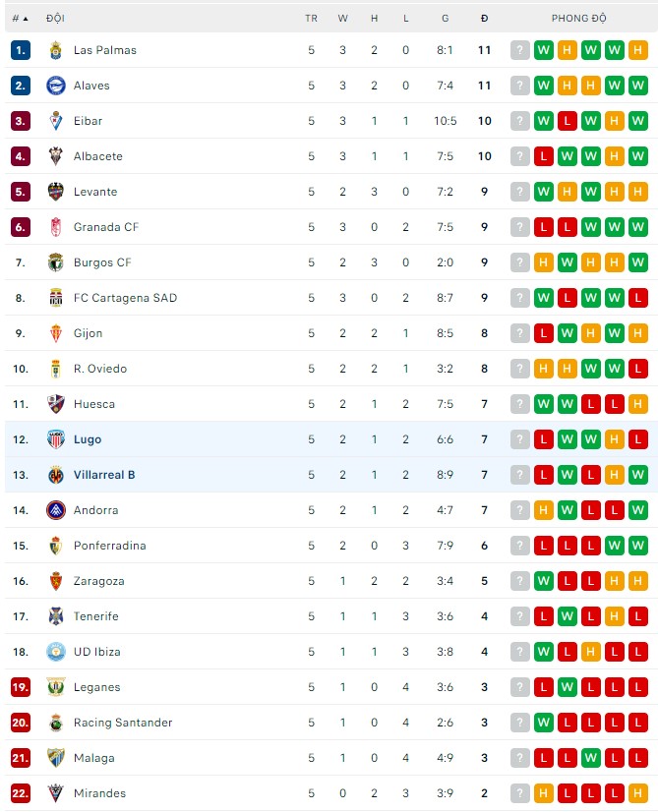Sort standings by Đ points column header
658x812 pixels.
pyautogui.click(x=484, y=18)
